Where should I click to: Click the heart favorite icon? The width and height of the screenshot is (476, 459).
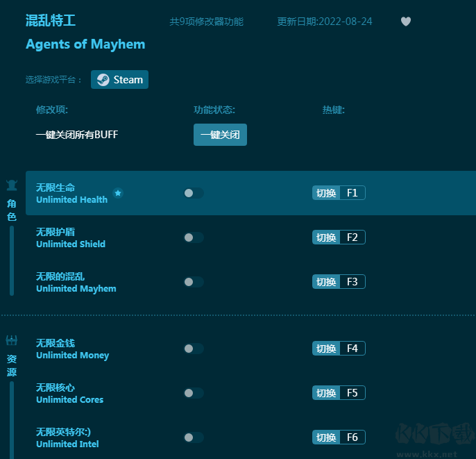click(x=406, y=22)
